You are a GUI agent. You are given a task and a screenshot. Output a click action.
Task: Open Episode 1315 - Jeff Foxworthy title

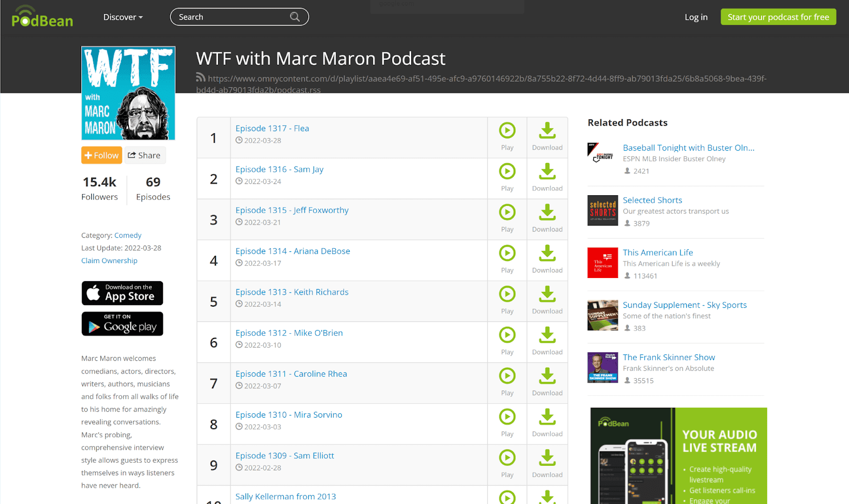[292, 210]
